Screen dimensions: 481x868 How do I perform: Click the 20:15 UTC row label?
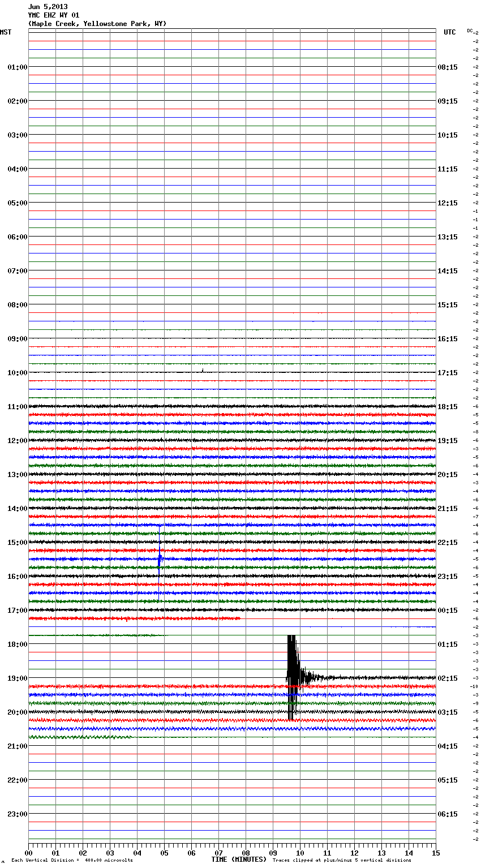coord(448,474)
